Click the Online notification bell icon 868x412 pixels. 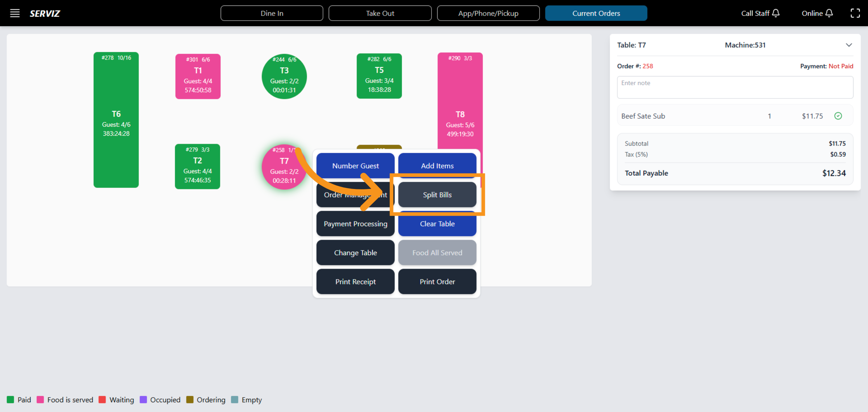829,13
